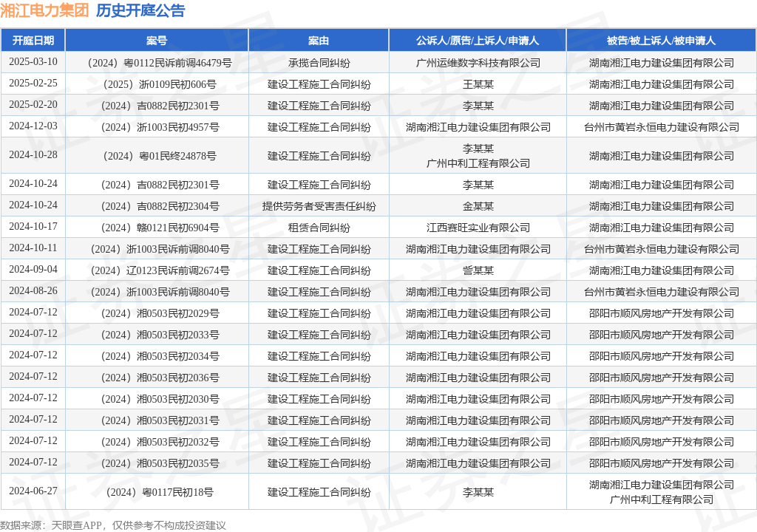
Task: Select the date 2025-02-25
Action: tap(33, 83)
